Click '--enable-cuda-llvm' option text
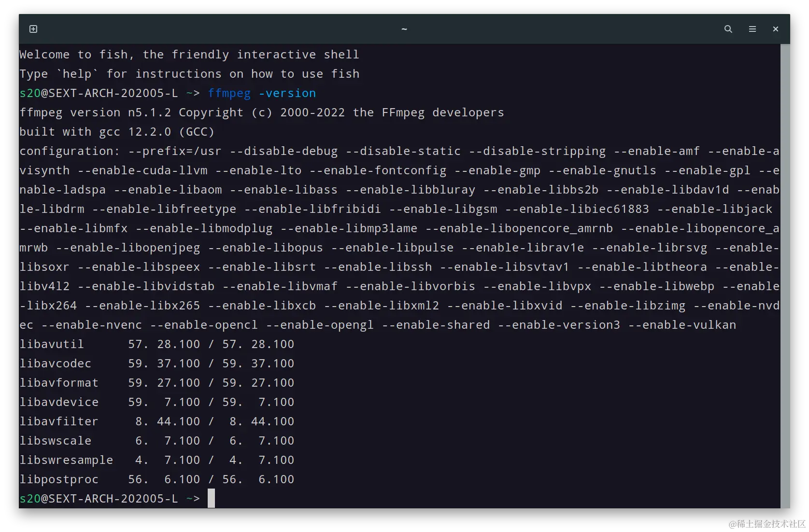809x532 pixels. pyautogui.click(x=142, y=170)
